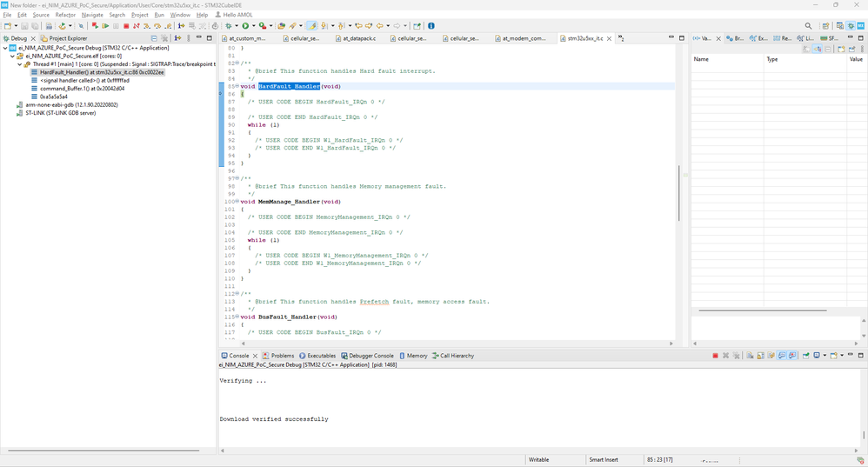868x467 pixels.
Task: Toggle Show Logical Structure in Variables view
Action: [x=817, y=50]
